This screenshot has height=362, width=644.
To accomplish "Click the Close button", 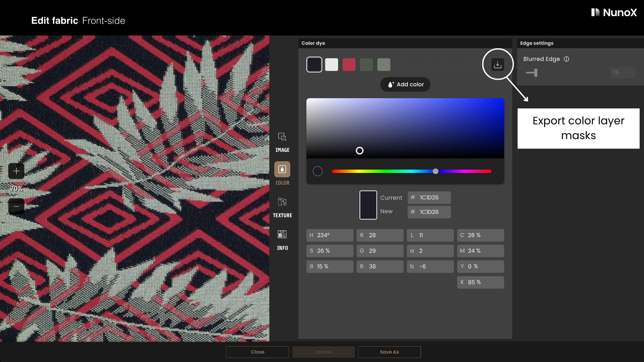I will [258, 352].
